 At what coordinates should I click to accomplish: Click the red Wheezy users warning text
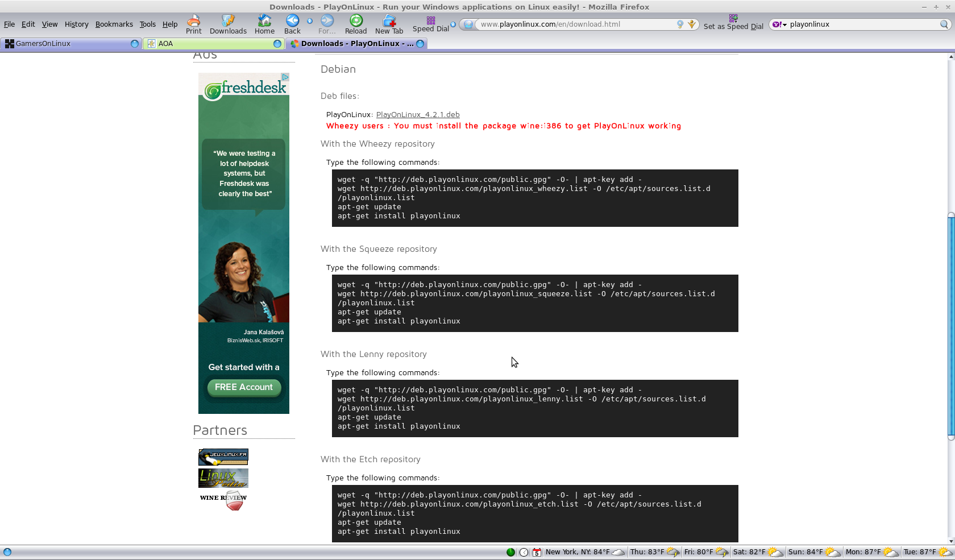(504, 126)
